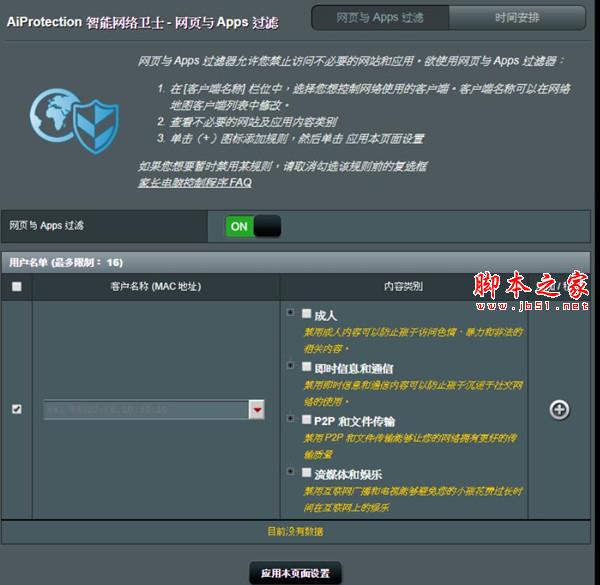Click the AiProtection globe shield icon
600x585 pixels.
tap(75, 121)
